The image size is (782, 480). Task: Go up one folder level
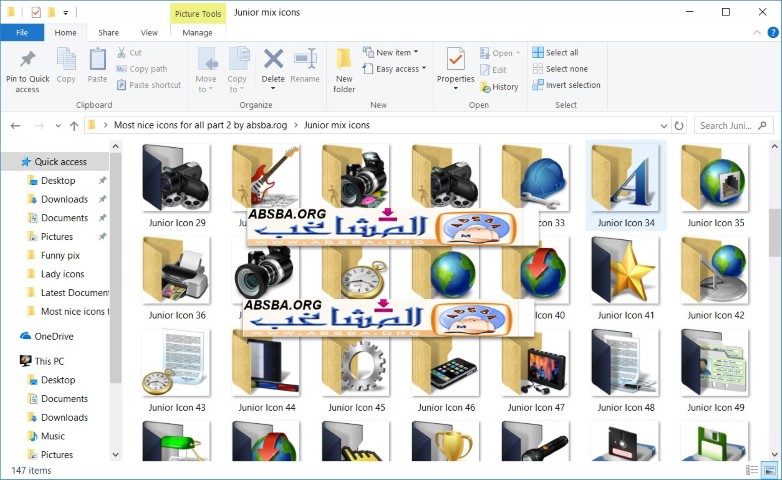tap(74, 126)
